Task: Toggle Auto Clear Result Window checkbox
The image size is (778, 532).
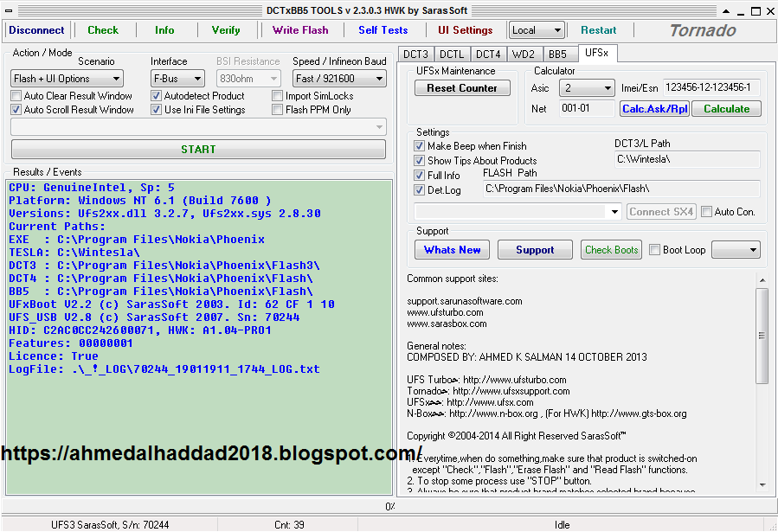Action: [x=16, y=96]
